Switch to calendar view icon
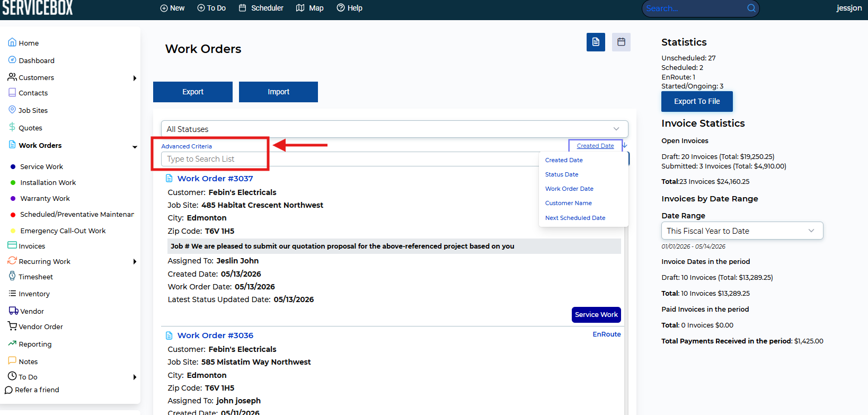Screen dimensions: 868x415 pyautogui.click(x=621, y=42)
